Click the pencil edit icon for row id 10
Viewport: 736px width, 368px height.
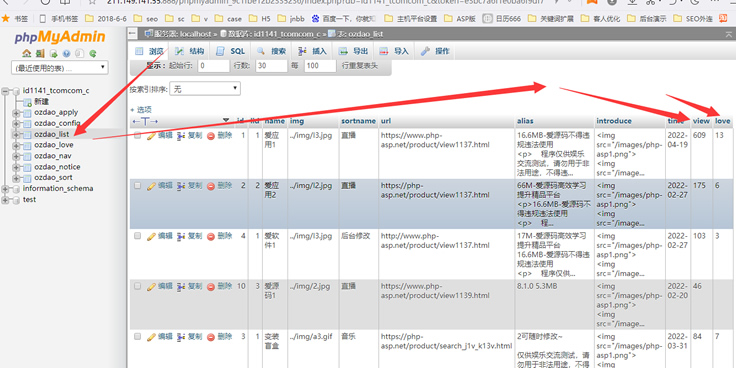coord(151,286)
